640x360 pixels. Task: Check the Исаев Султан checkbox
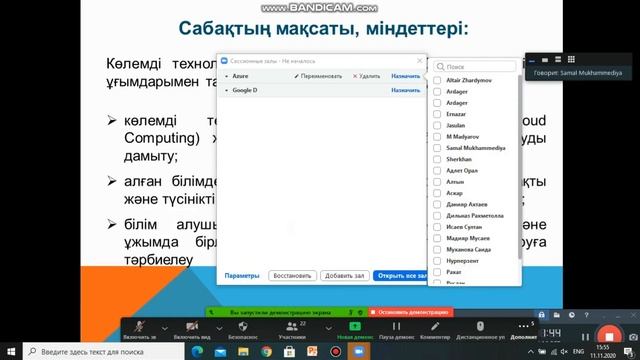[x=437, y=227]
